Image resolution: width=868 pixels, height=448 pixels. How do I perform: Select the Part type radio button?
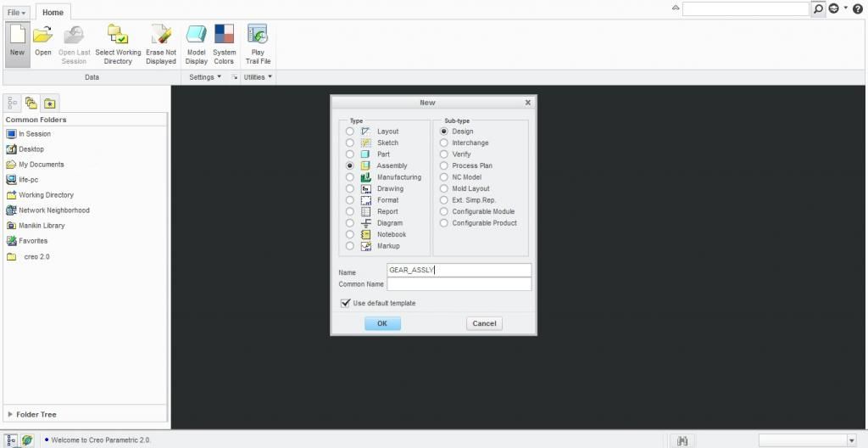(x=349, y=154)
